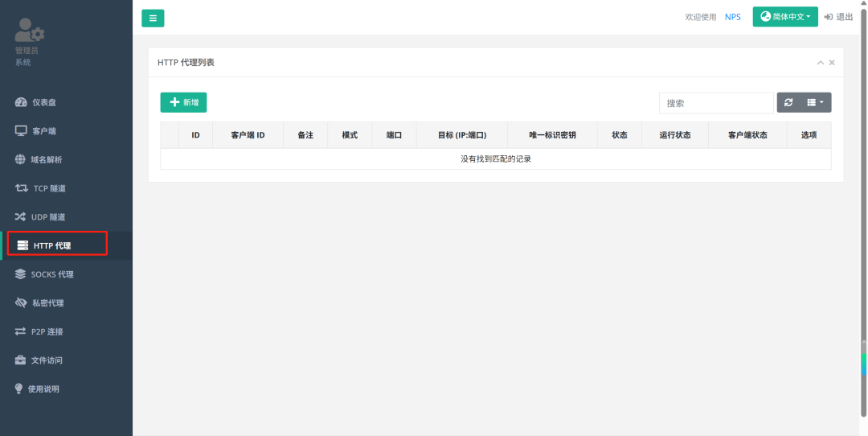The image size is (868, 436).
Task: Click the 选项 column header
Action: pyautogui.click(x=809, y=135)
